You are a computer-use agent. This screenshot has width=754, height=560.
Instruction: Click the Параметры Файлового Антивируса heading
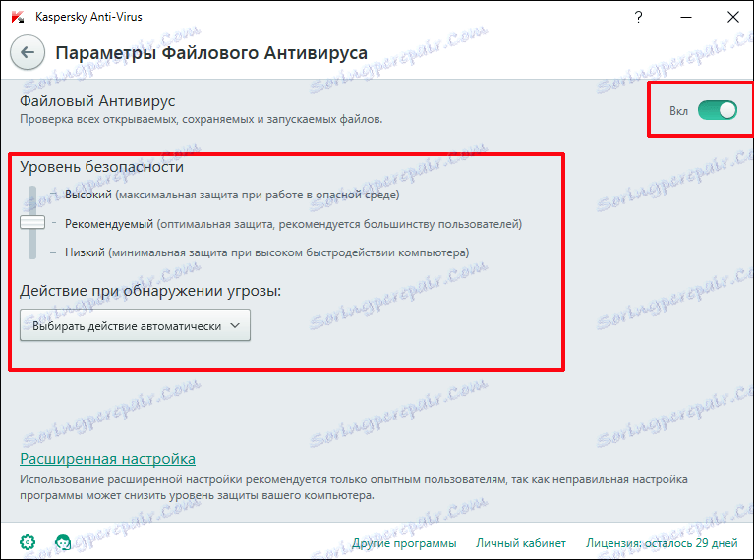[x=211, y=53]
